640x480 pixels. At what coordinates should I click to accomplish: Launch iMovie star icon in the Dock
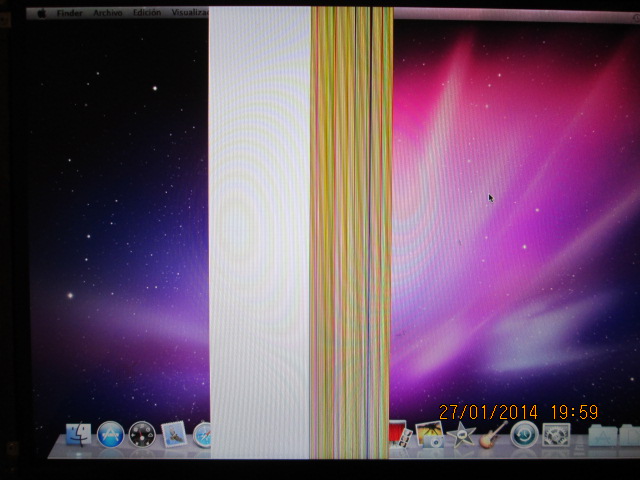coord(461,435)
